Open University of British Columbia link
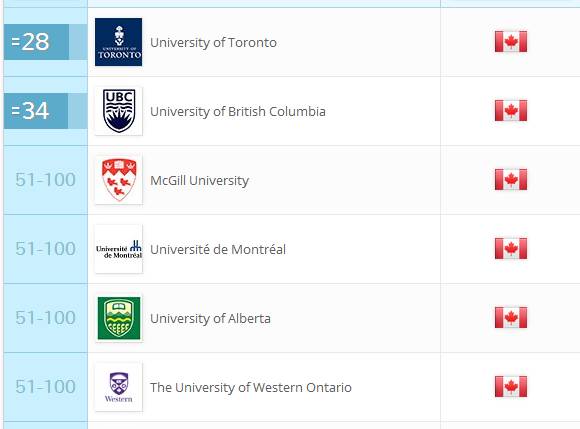 click(x=238, y=112)
